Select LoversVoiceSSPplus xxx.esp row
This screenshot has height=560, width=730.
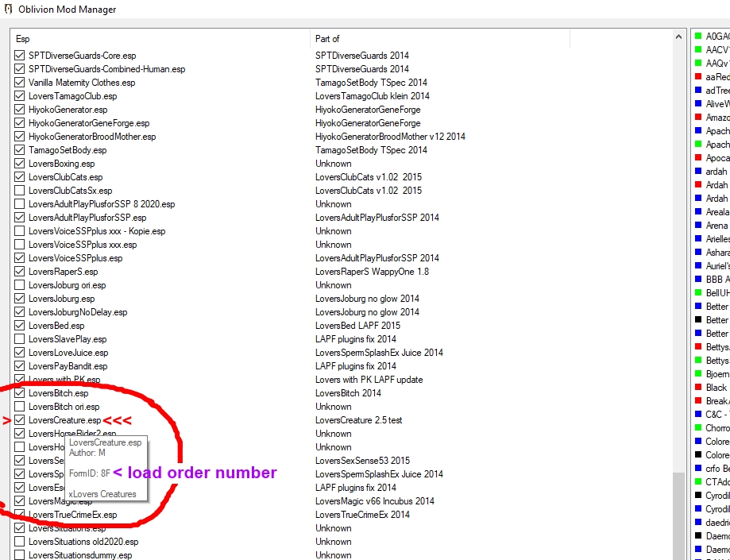83,245
